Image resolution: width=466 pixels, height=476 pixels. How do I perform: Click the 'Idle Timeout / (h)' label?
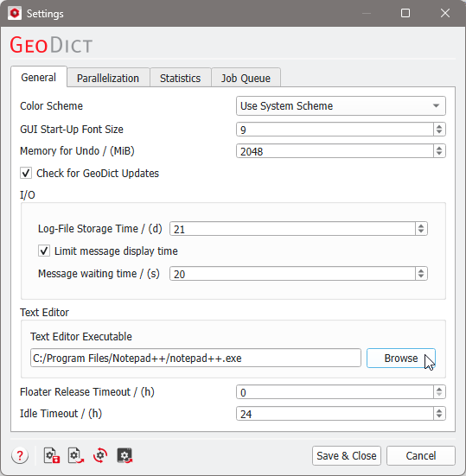point(61,414)
